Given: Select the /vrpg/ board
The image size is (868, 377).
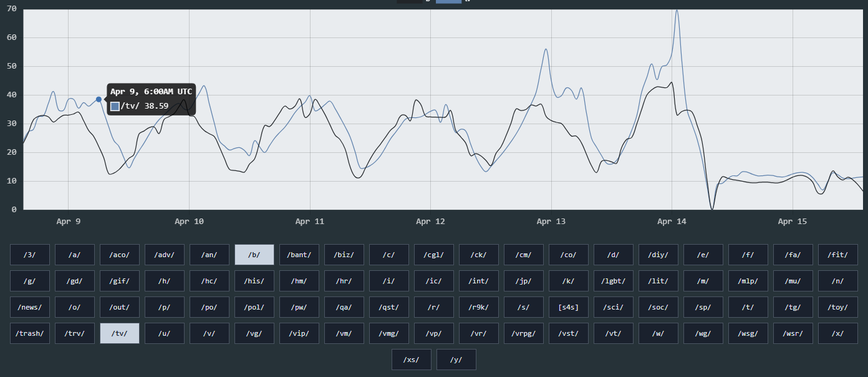Looking at the screenshot, I should point(524,333).
